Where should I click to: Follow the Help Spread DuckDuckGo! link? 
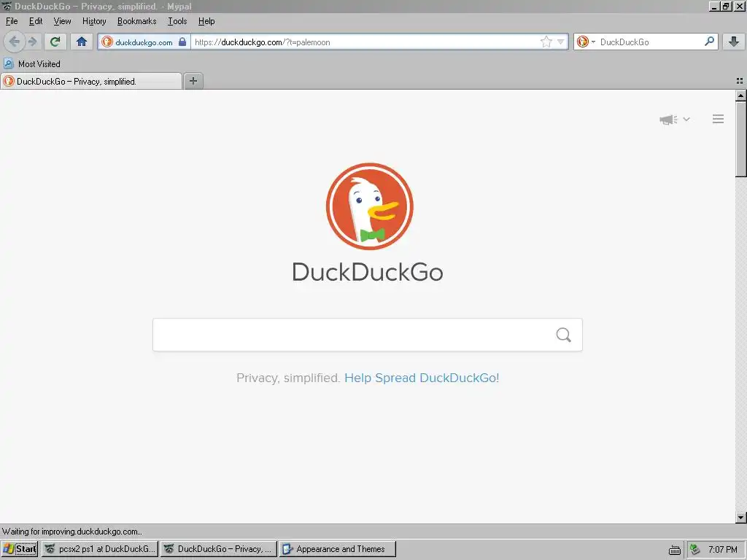[422, 378]
